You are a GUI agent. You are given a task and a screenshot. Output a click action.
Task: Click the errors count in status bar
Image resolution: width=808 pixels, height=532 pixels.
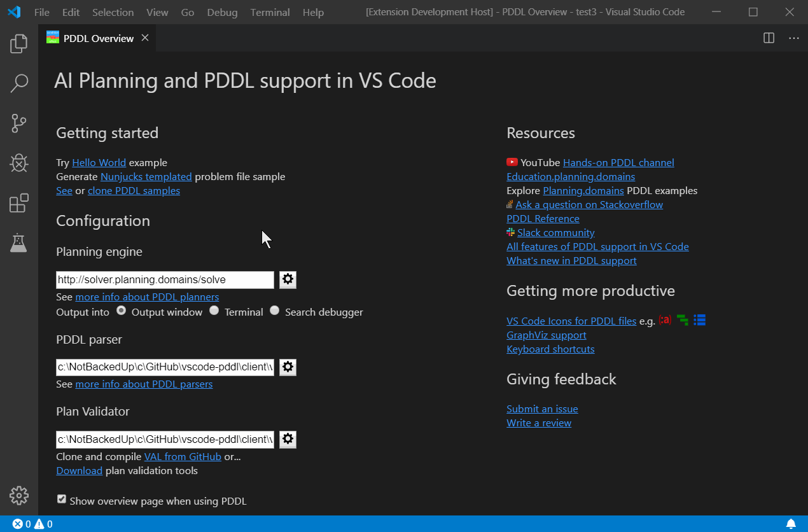pyautogui.click(x=22, y=524)
